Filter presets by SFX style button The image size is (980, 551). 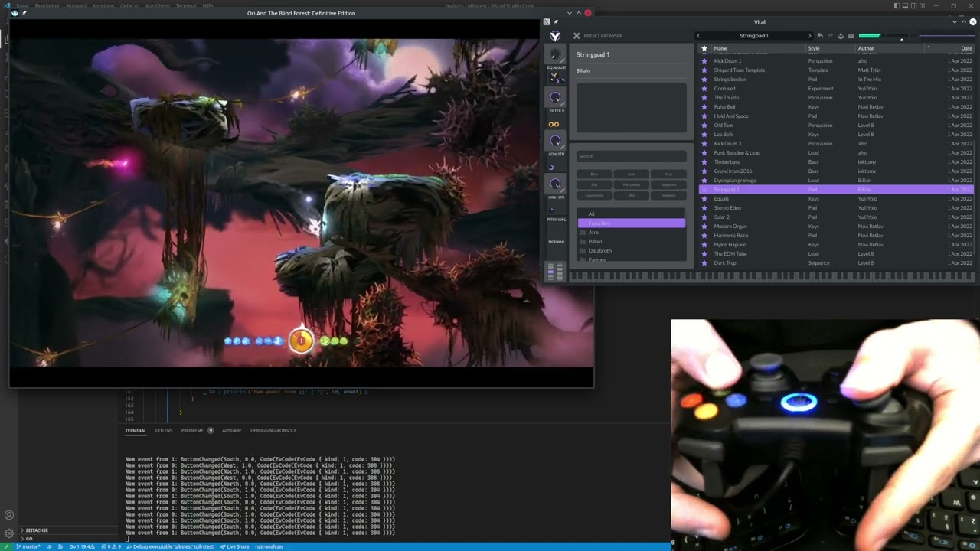coord(632,195)
